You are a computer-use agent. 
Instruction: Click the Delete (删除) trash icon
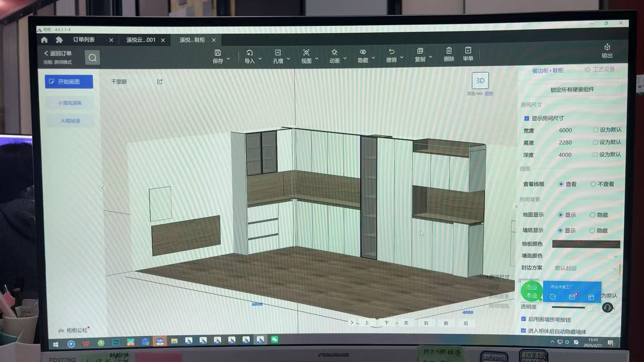pyautogui.click(x=449, y=51)
